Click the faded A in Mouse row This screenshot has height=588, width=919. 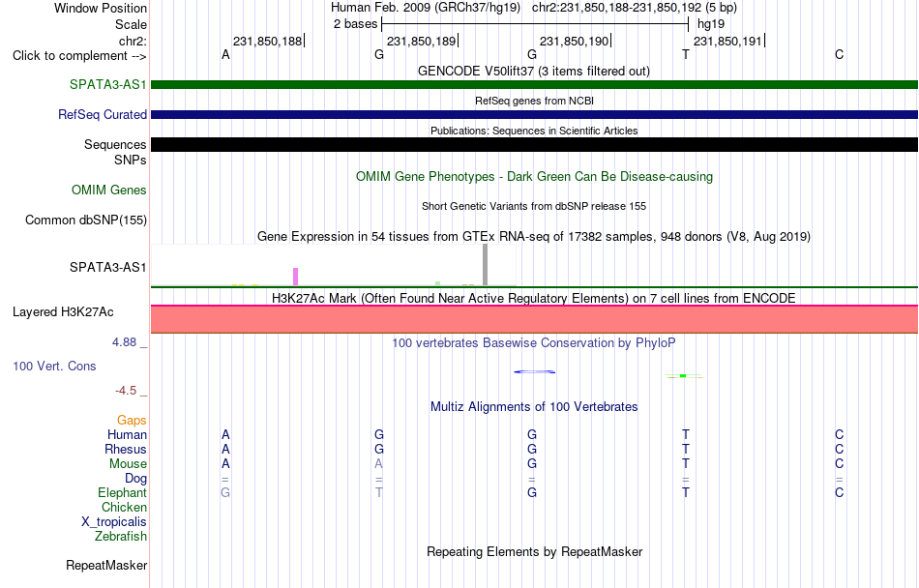[378, 464]
